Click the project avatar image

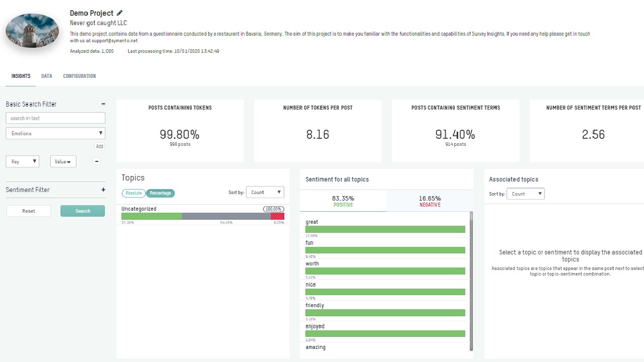[32, 31]
